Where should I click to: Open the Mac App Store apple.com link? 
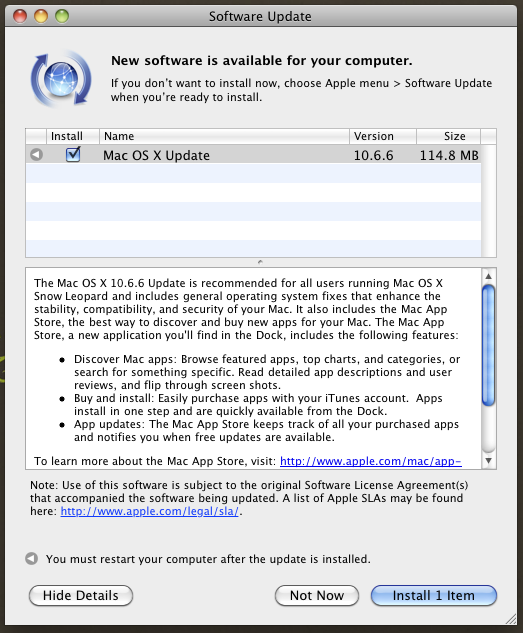[370, 461]
